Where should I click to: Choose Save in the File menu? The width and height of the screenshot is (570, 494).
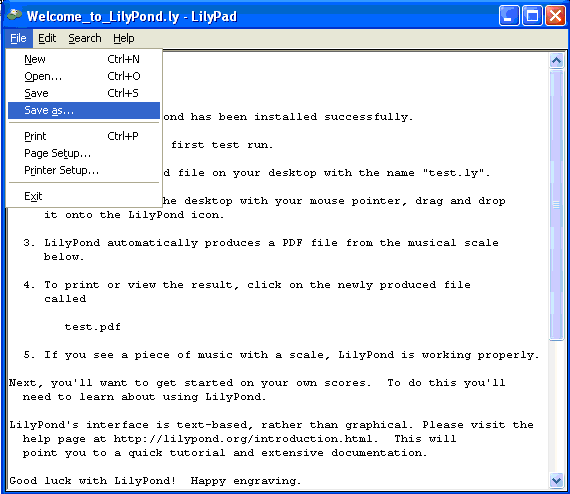84,93
